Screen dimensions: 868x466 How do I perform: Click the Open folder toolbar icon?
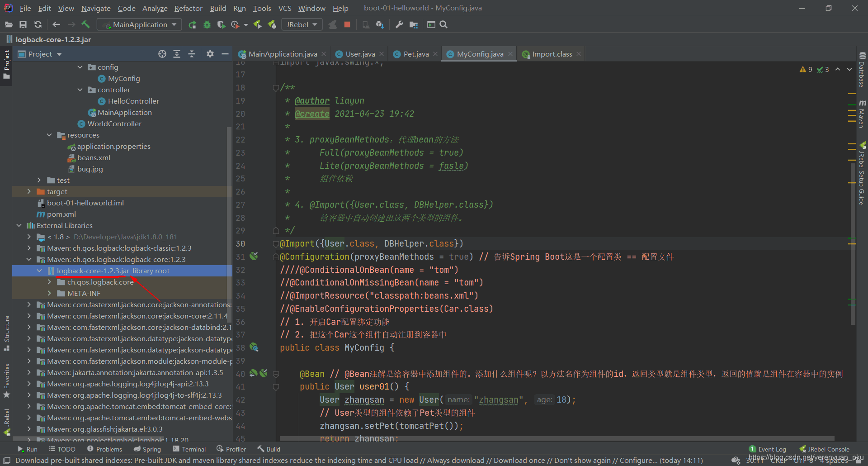(9, 24)
